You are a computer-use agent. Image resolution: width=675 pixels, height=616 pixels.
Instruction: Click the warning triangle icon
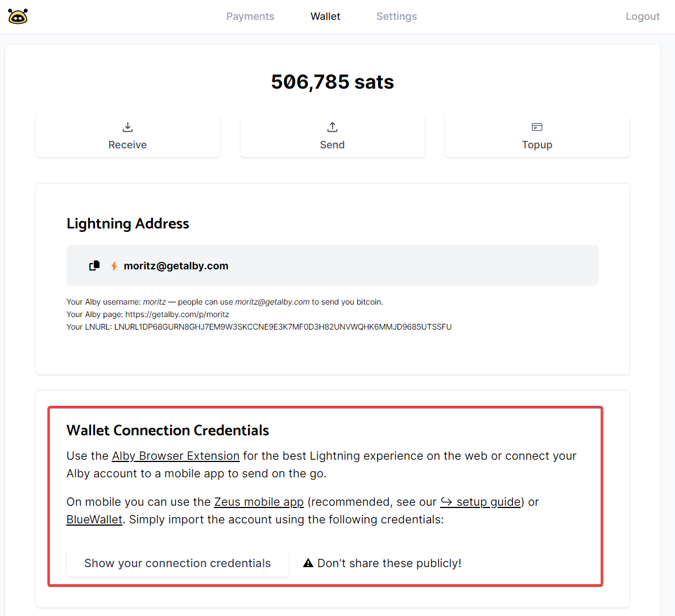308,563
